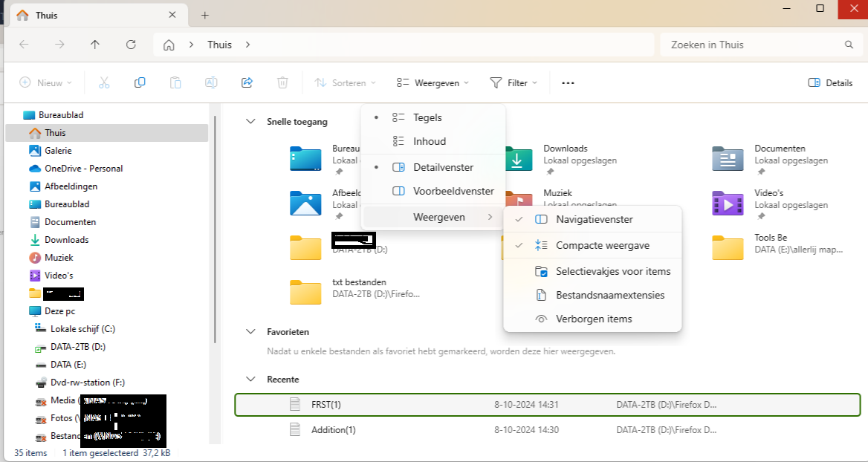Click the Refresh icon in navigation bar
This screenshot has height=462, width=868.
click(x=131, y=45)
